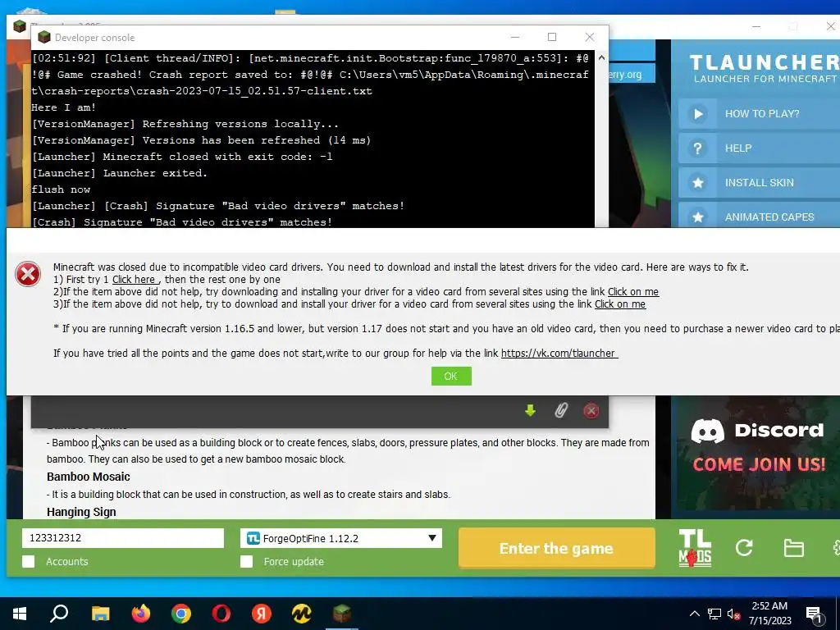840x630 pixels.
Task: Follow 'Click on me' link in step 2
Action: point(632,291)
